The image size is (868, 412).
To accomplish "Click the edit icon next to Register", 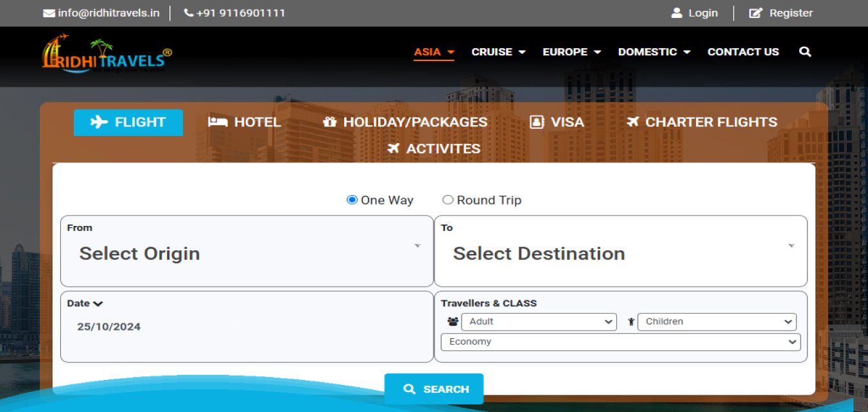I will 756,13.
